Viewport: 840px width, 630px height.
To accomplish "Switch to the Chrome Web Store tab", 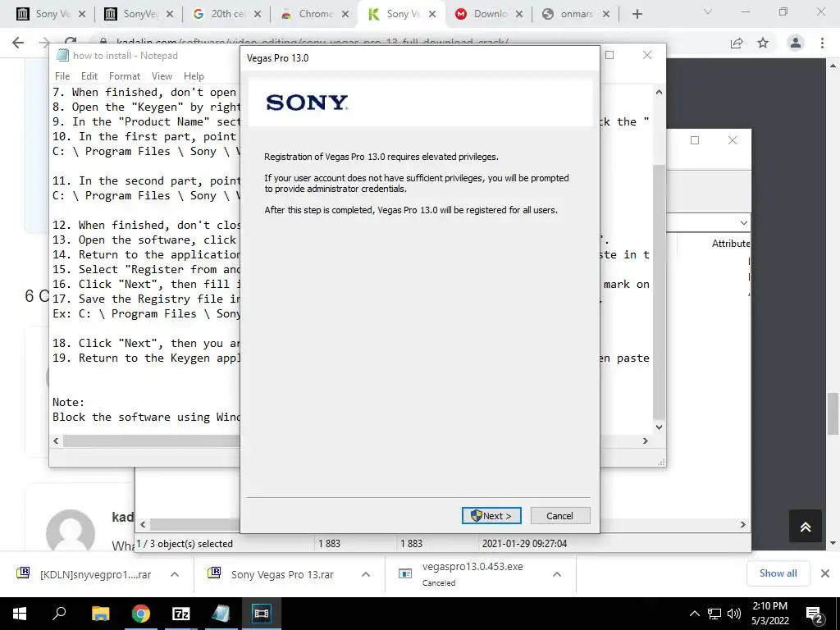I will [x=315, y=14].
